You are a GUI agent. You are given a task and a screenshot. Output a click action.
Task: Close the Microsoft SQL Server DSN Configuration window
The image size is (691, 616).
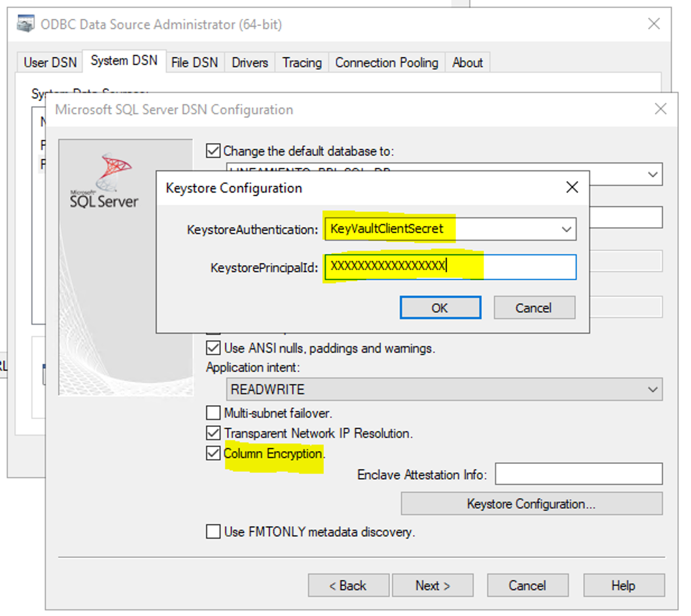(660, 109)
